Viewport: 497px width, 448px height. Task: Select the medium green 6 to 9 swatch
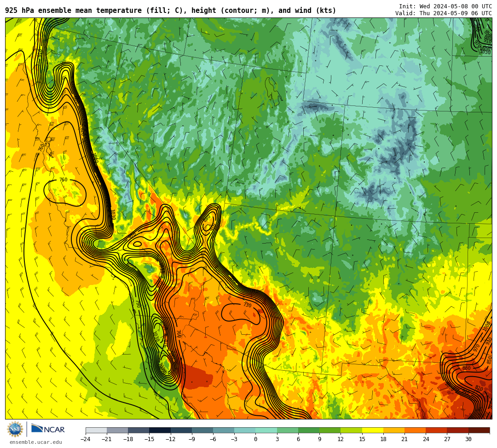(x=309, y=430)
